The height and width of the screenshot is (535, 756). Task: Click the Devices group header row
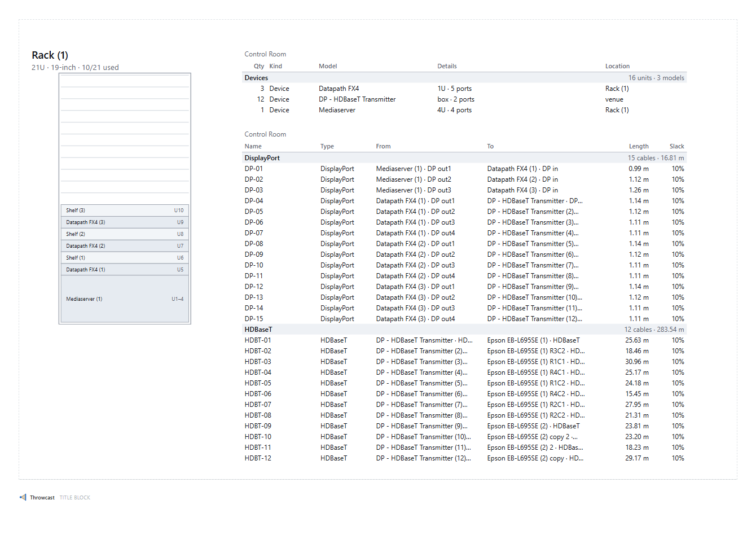pyautogui.click(x=464, y=78)
